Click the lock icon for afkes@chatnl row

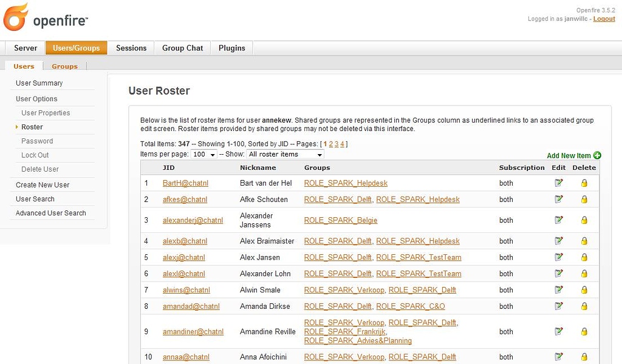[x=584, y=199]
